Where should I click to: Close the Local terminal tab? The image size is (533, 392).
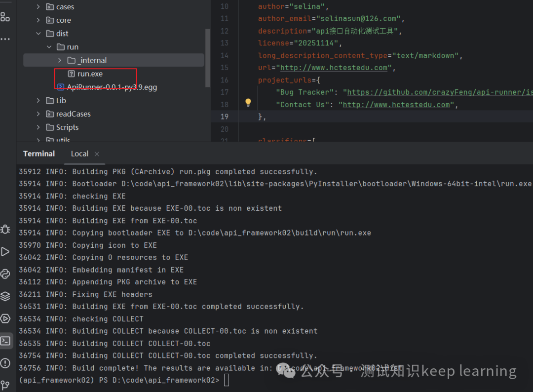[x=97, y=154]
